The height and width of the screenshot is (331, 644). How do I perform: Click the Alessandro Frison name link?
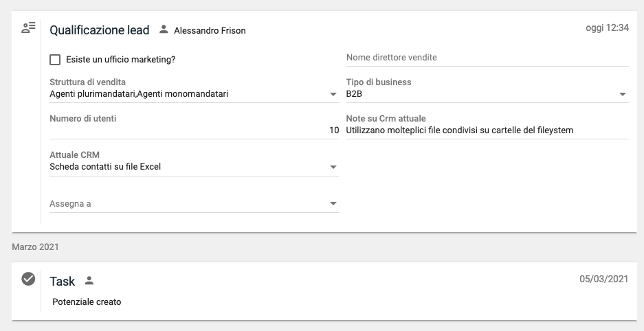click(x=210, y=30)
